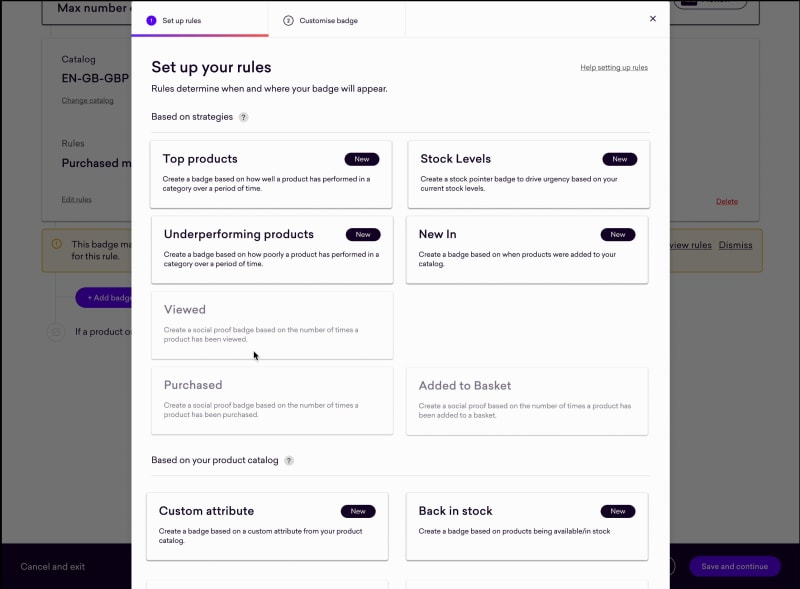Click the warning icon in yellow banner

click(56, 244)
